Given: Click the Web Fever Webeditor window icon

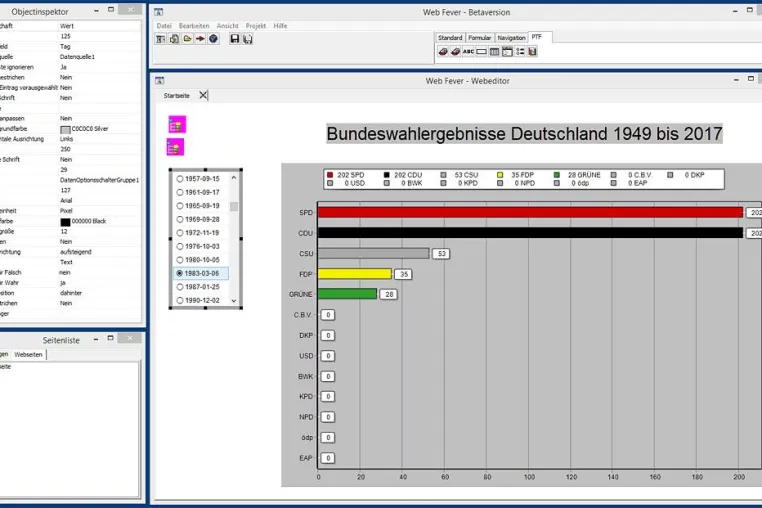Looking at the screenshot, I should (x=159, y=81).
